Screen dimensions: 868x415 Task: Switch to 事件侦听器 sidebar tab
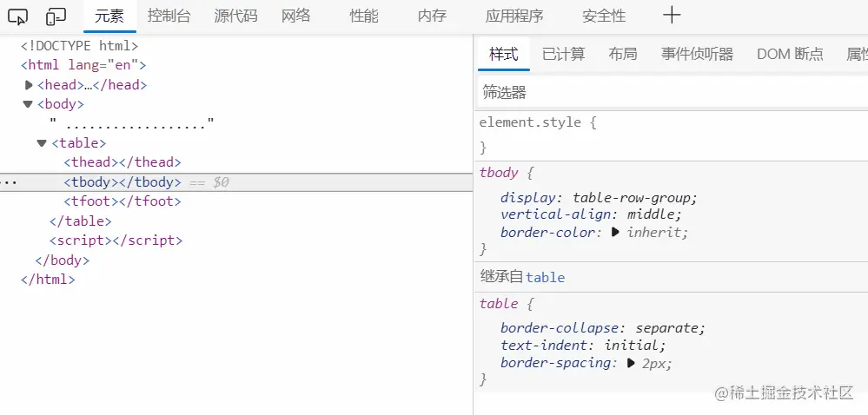[698, 54]
